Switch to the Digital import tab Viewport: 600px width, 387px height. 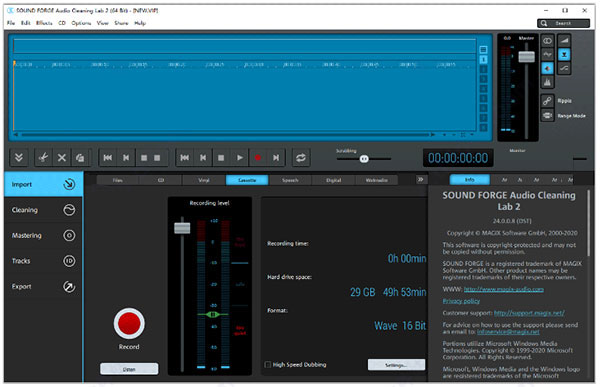tap(333, 180)
